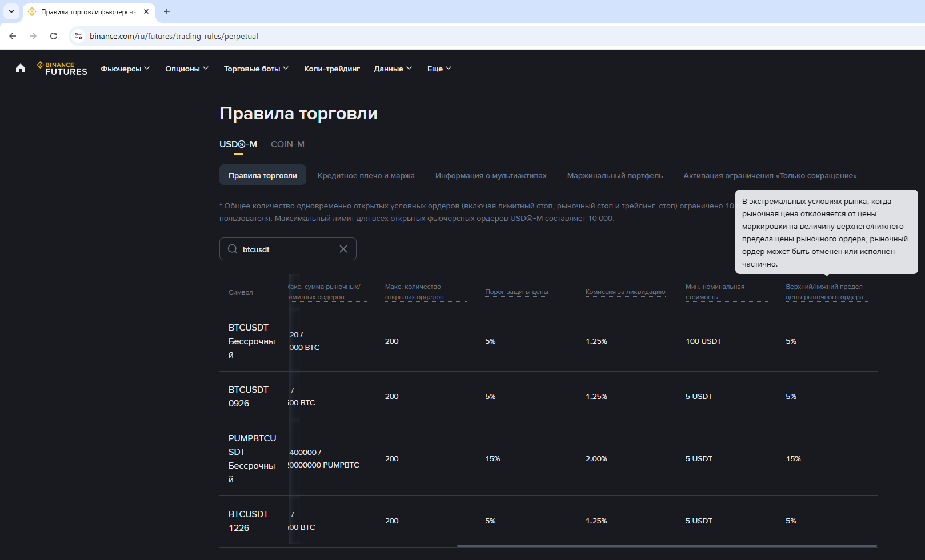Click the Копи-трейдинг navigation link

click(331, 69)
